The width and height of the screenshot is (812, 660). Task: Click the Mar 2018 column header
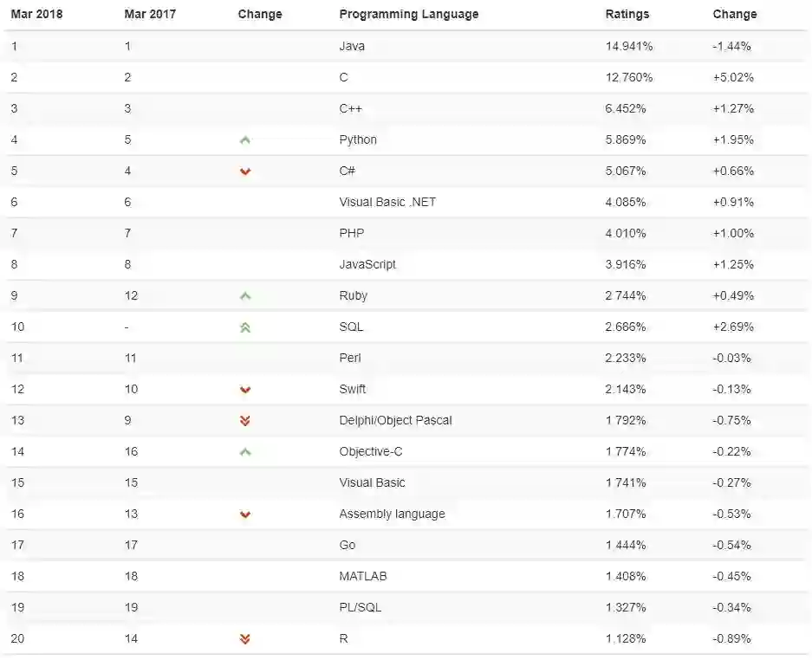coord(36,14)
